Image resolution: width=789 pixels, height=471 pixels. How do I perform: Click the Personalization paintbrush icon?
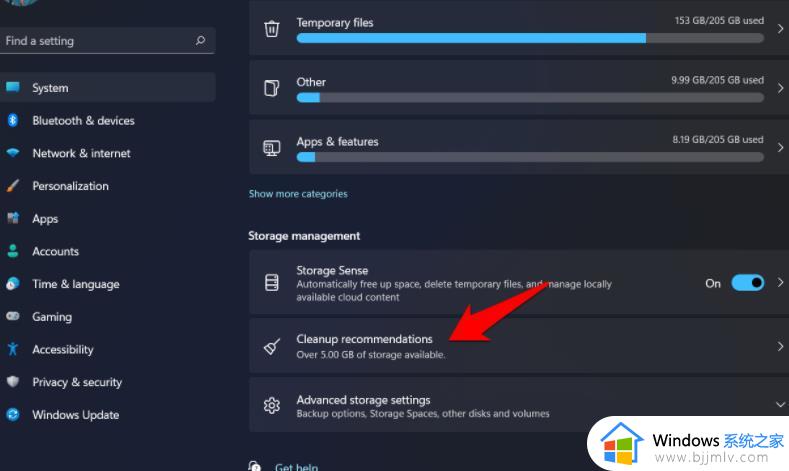(x=13, y=186)
